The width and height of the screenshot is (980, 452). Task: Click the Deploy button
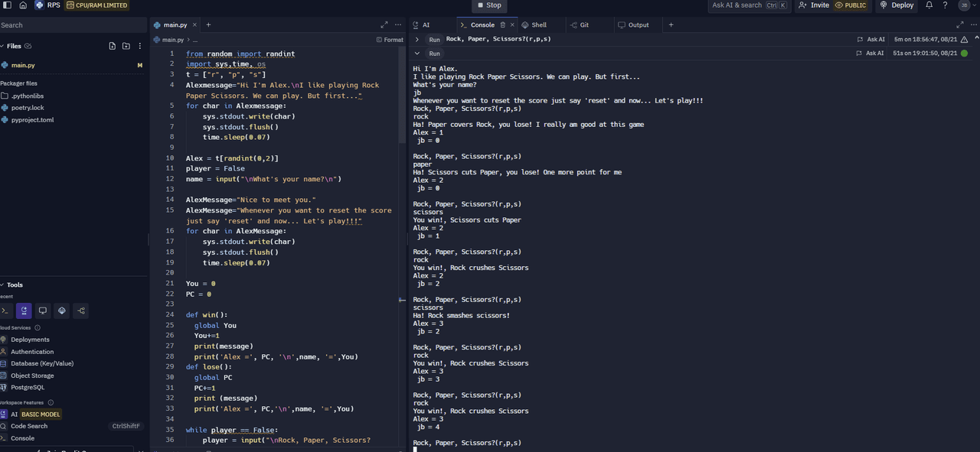[897, 5]
